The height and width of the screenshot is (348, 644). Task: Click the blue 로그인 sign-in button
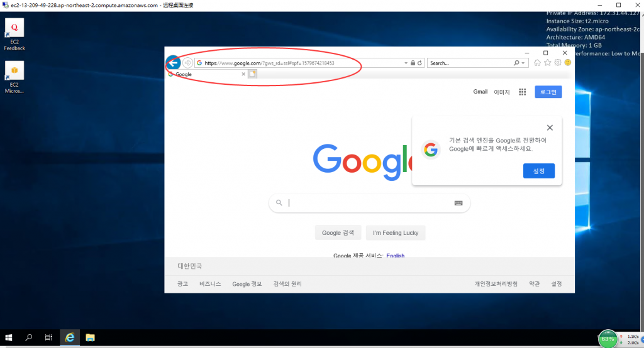point(548,92)
